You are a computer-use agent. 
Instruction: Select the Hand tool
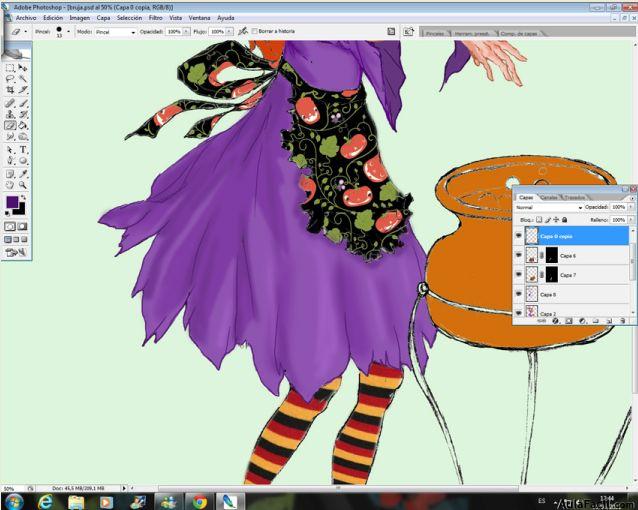[10, 185]
